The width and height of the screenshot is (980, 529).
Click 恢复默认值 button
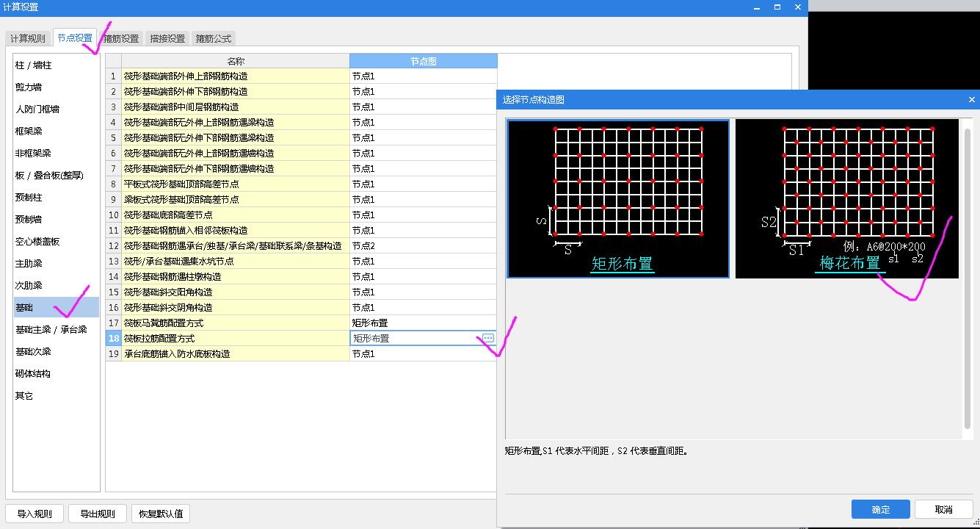(161, 514)
